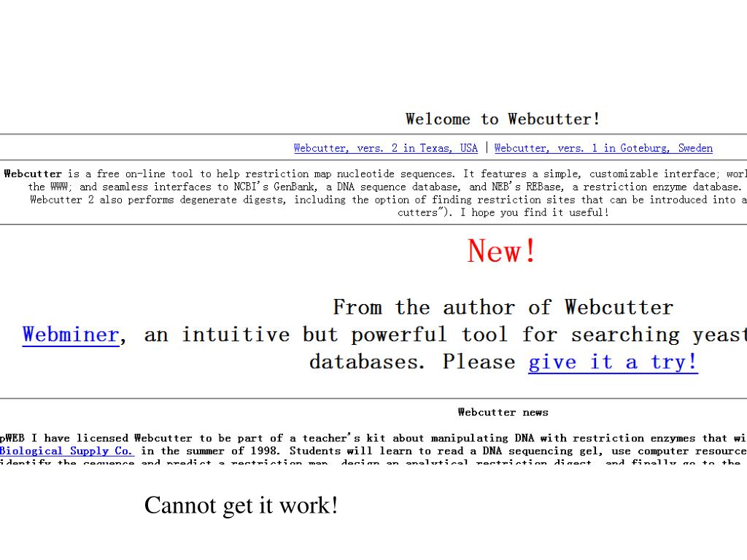The image size is (747, 560).
Task: Click the 'Cannot get it work!' caption
Action: coord(241,505)
